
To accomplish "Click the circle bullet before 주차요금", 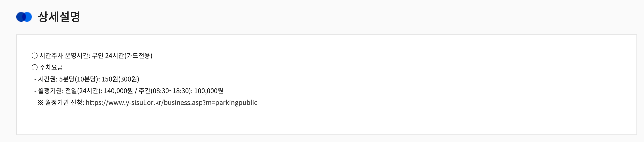I will click(35, 67).
